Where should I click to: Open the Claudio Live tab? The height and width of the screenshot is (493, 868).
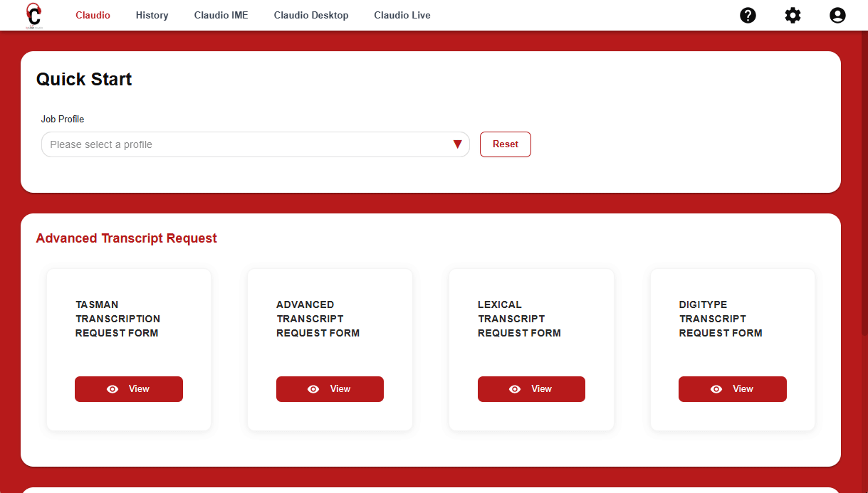click(x=402, y=15)
